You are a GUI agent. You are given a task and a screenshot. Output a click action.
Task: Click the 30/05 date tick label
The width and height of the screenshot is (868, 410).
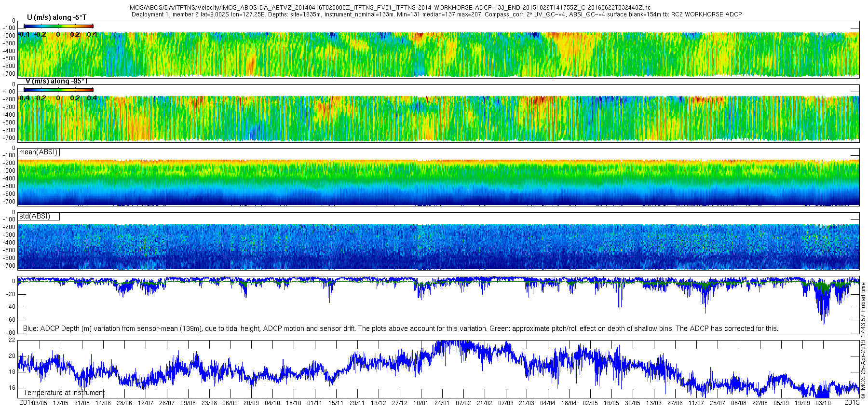pos(633,403)
